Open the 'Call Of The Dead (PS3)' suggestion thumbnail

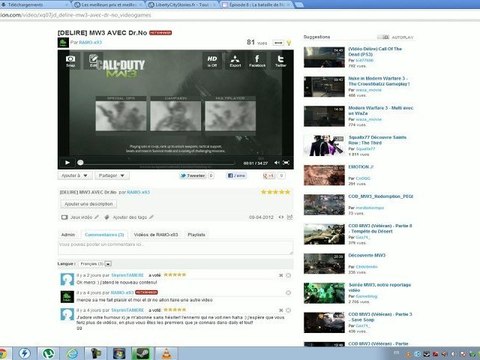tap(324, 57)
